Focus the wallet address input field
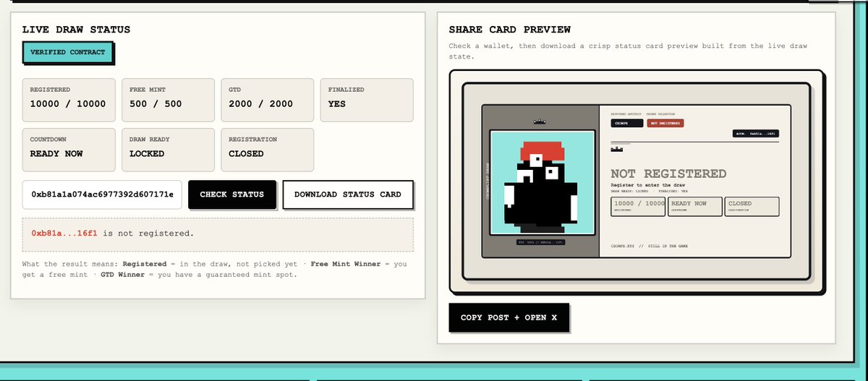Image resolution: width=868 pixels, height=381 pixels. tap(102, 194)
